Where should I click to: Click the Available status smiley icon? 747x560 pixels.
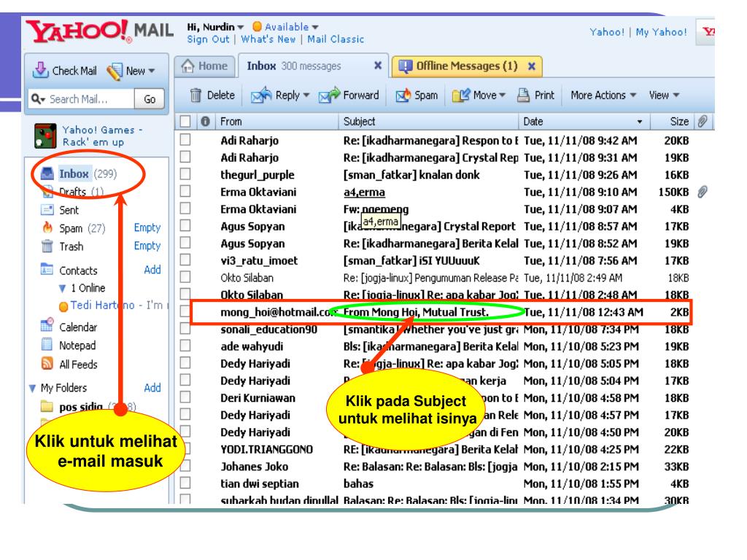tap(258, 26)
